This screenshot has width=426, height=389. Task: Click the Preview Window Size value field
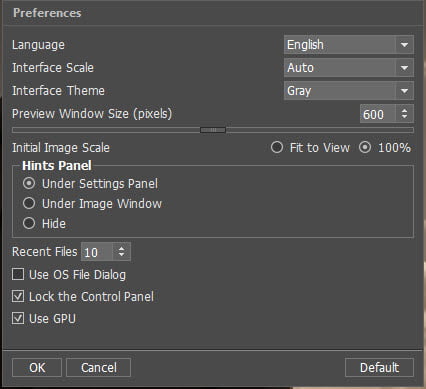[x=378, y=114]
